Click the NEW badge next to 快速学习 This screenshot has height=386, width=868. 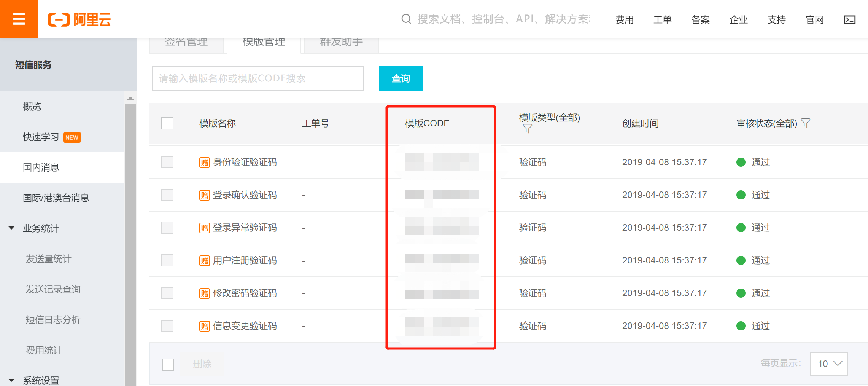72,137
